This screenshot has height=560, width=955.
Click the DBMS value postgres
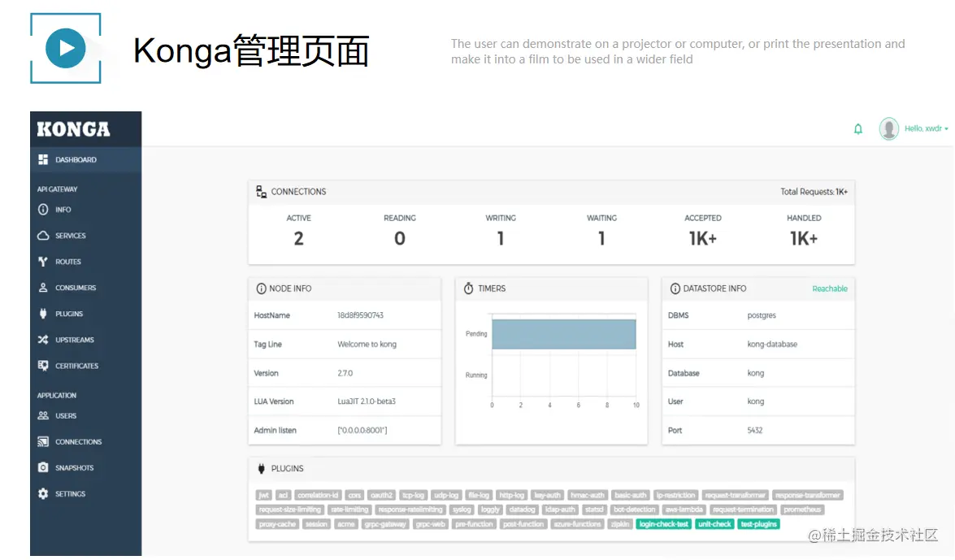[762, 315]
